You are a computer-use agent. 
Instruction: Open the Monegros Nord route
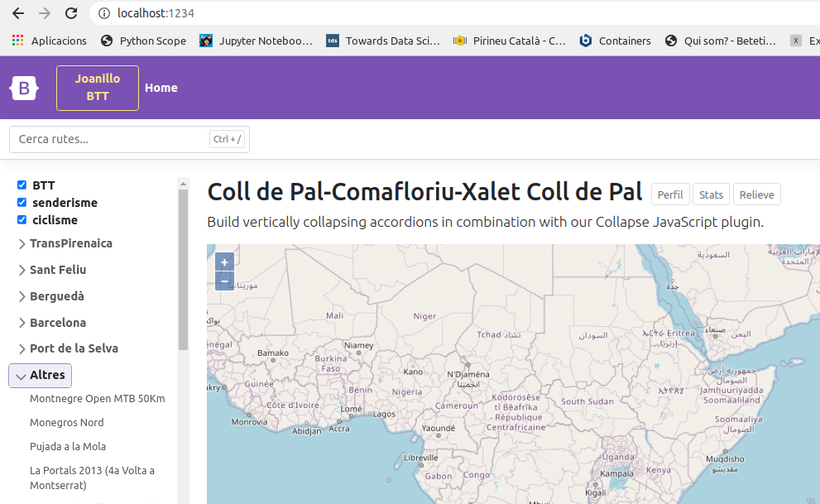tap(67, 423)
